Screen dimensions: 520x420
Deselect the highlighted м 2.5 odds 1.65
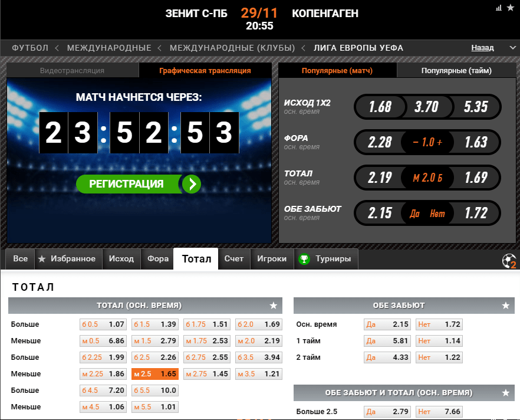pyautogui.click(x=155, y=374)
